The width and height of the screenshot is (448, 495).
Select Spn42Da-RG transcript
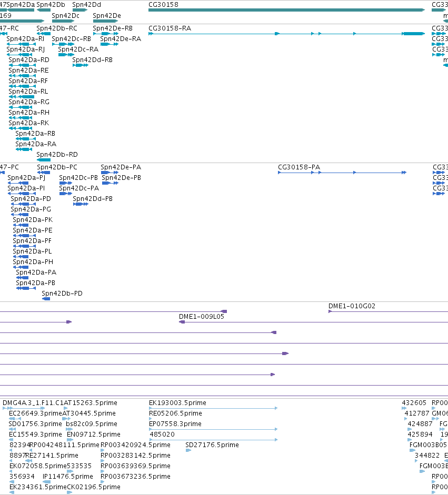pyautogui.click(x=29, y=102)
